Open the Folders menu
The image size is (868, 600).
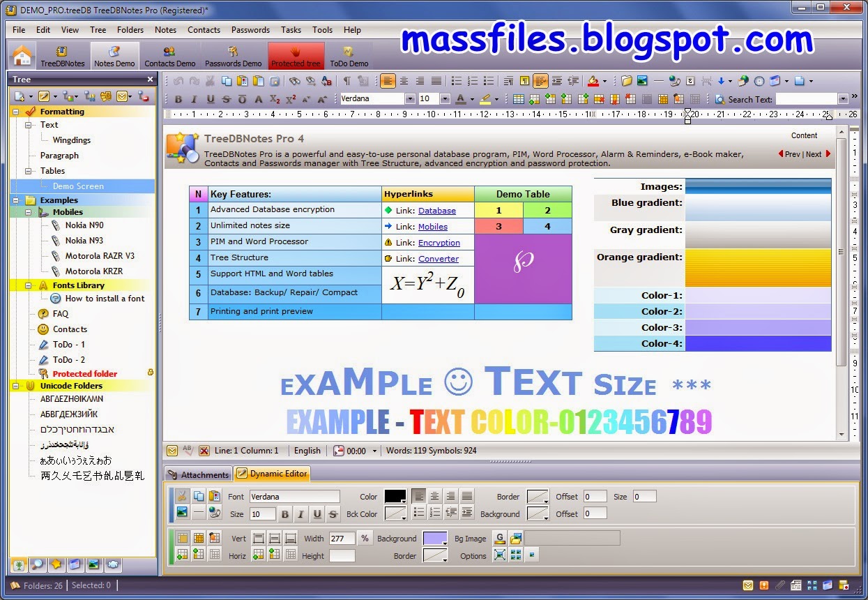[130, 30]
